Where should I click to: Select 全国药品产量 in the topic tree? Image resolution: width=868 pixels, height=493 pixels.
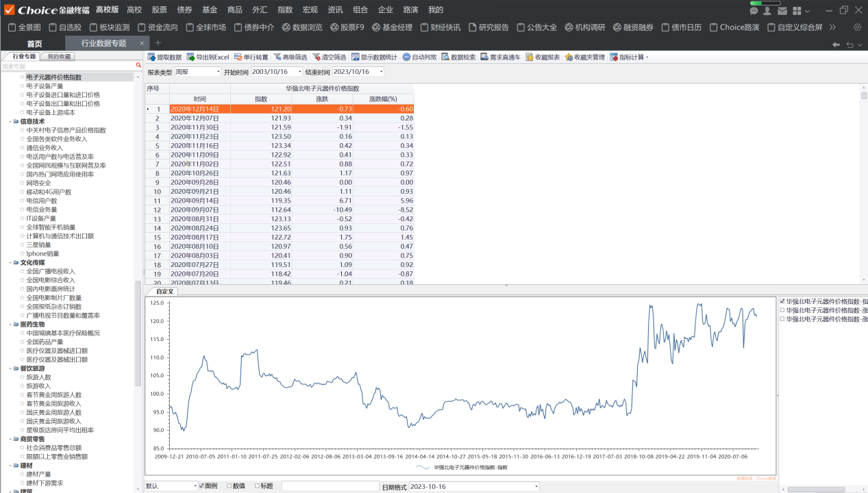45,342
